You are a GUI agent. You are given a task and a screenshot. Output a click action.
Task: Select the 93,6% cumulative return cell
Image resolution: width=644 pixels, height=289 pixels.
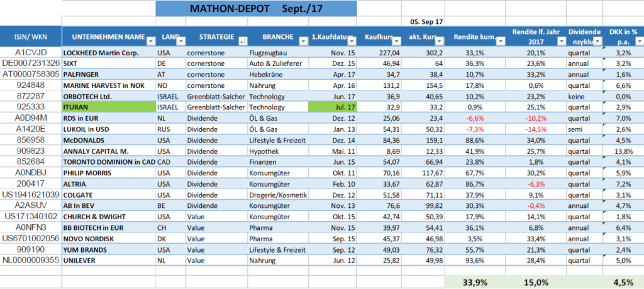(x=475, y=260)
